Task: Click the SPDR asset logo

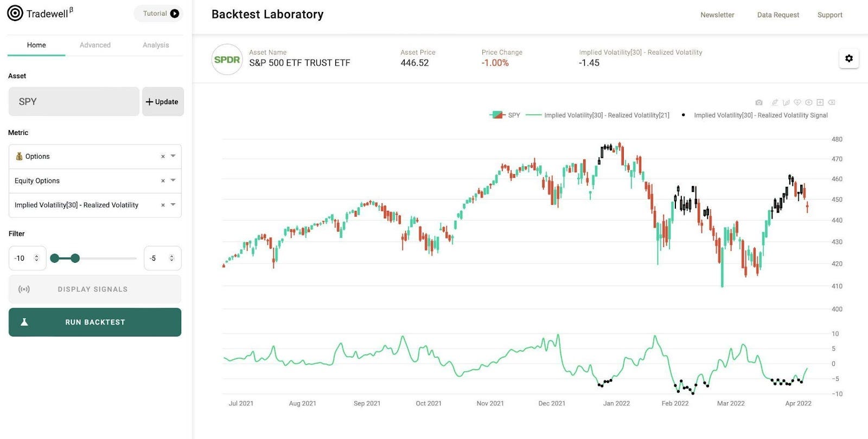Action: [x=227, y=60]
